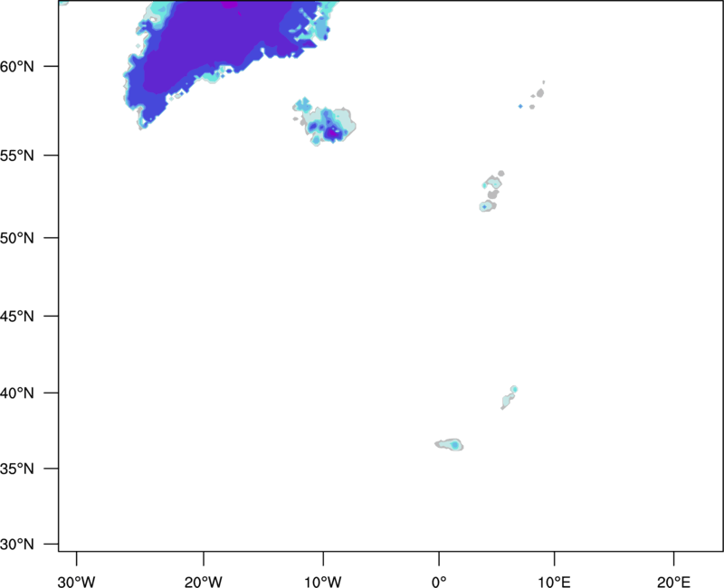Screen dimensions: 724x588
Task: Select the small gray patch near 58°N, 8°E
Action: click(x=538, y=92)
